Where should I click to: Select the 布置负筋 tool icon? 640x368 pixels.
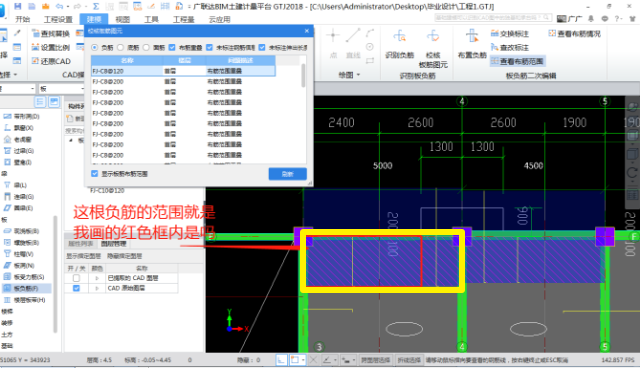pyautogui.click(x=472, y=37)
